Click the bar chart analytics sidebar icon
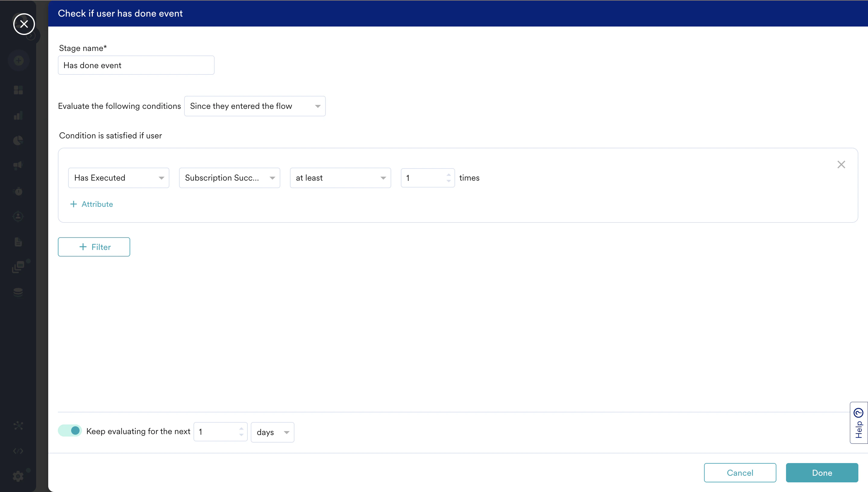Image resolution: width=868 pixels, height=492 pixels. click(x=18, y=115)
